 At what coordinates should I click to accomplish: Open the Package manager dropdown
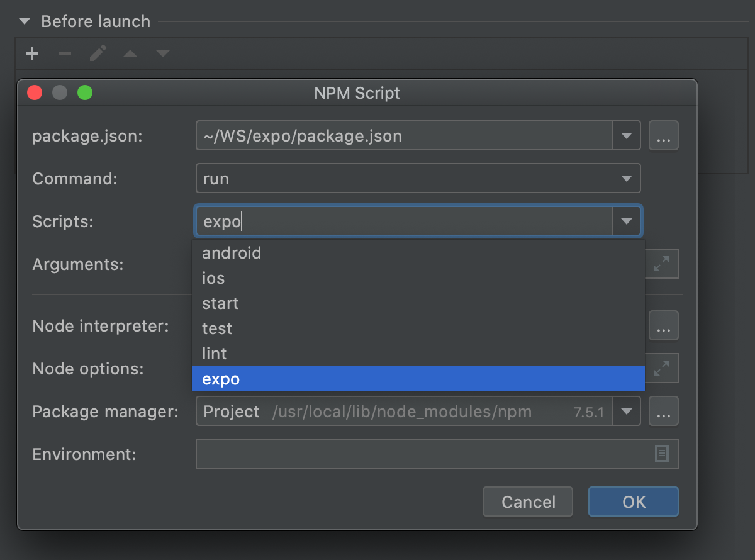point(627,411)
